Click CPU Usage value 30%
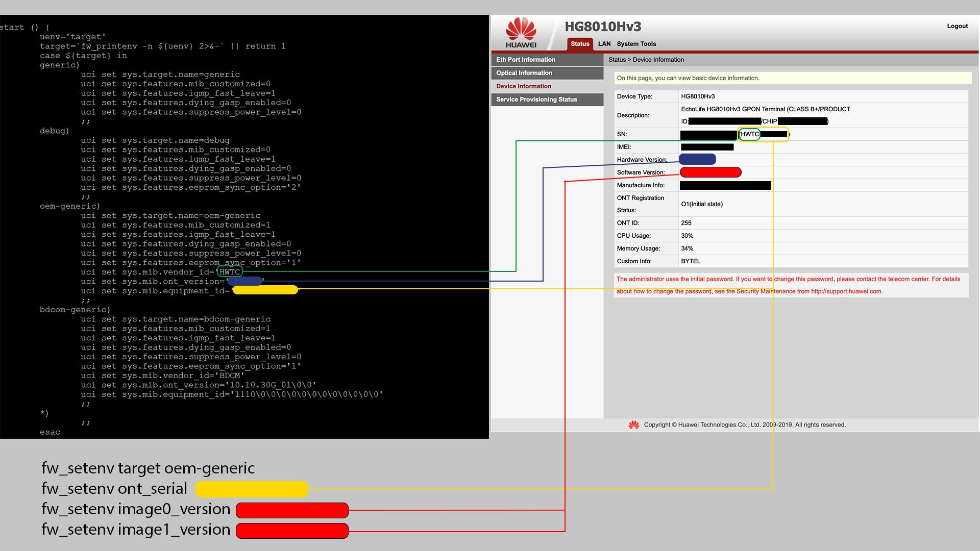This screenshot has width=980, height=551. (687, 236)
